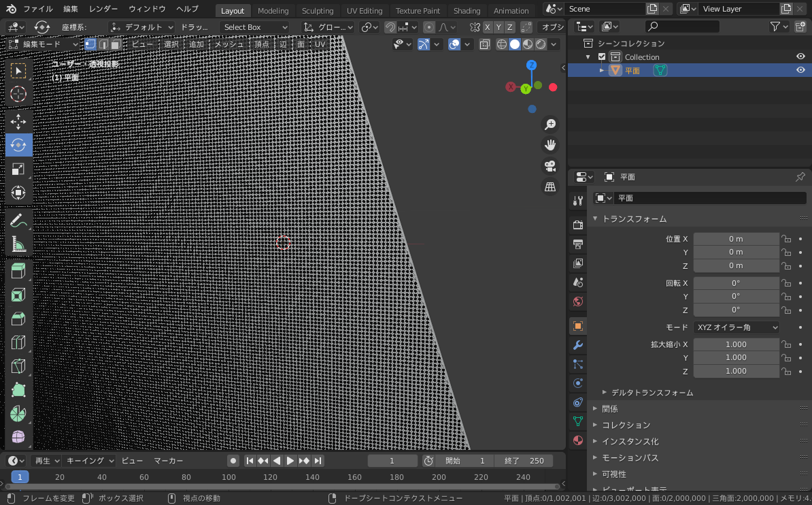Click the pan view hand icon

(x=550, y=145)
